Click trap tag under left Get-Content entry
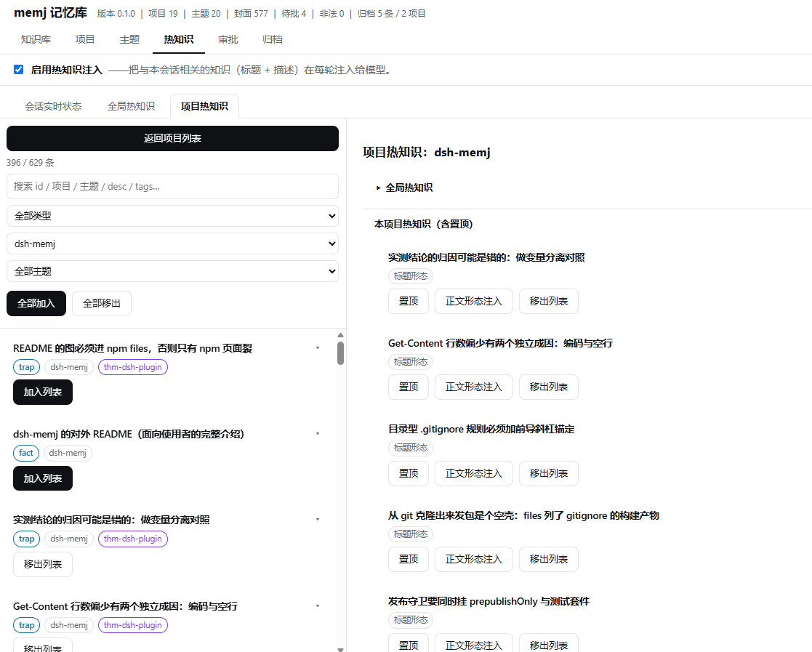812x652 pixels. tap(26, 625)
